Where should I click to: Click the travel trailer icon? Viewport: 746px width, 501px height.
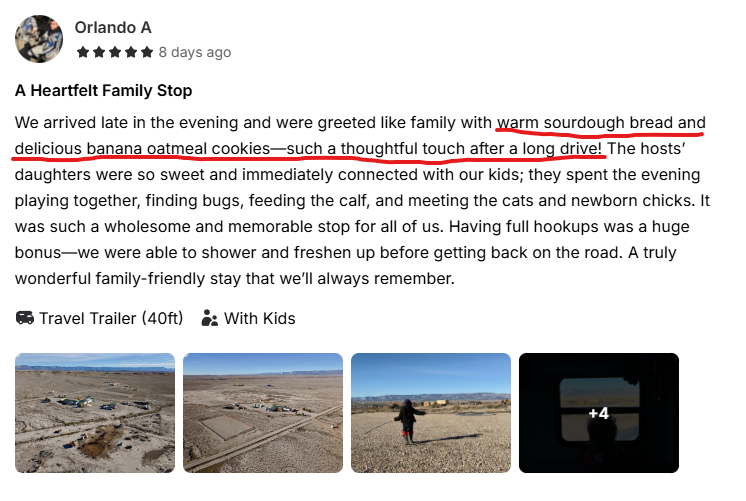click(x=25, y=319)
